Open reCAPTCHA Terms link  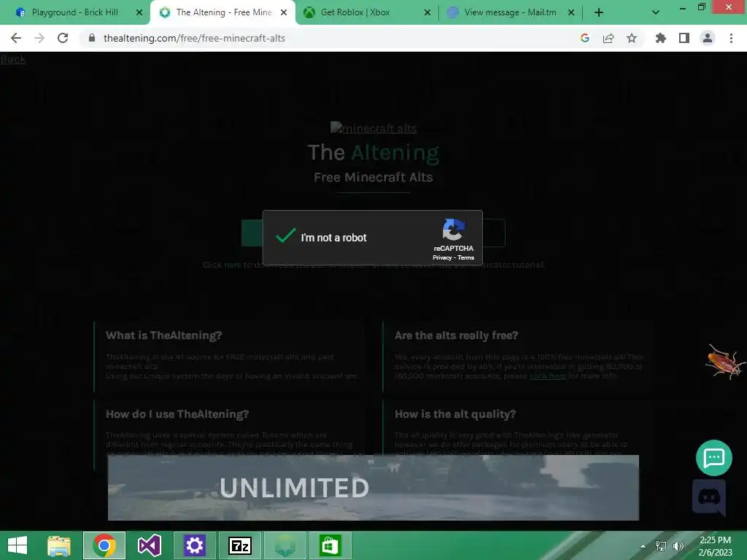point(465,257)
